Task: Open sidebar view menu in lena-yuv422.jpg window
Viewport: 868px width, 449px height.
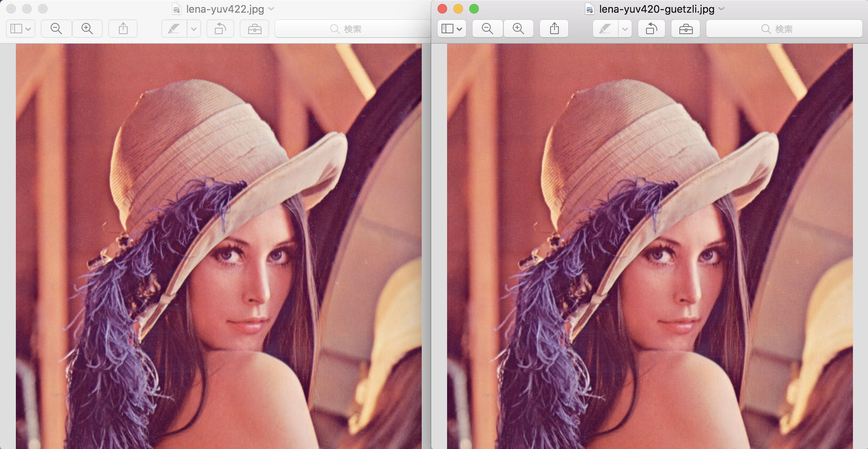Action: coord(21,29)
